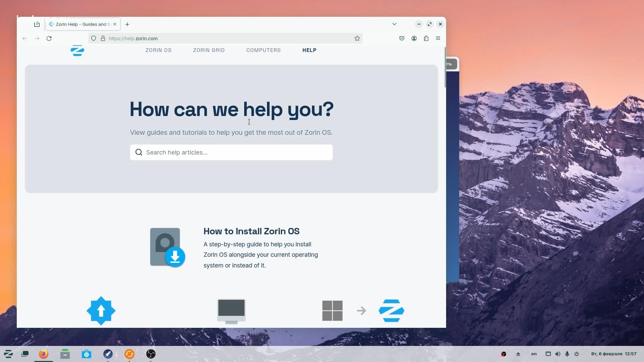Focus the Search help articles field
The image size is (644, 362).
point(231,153)
